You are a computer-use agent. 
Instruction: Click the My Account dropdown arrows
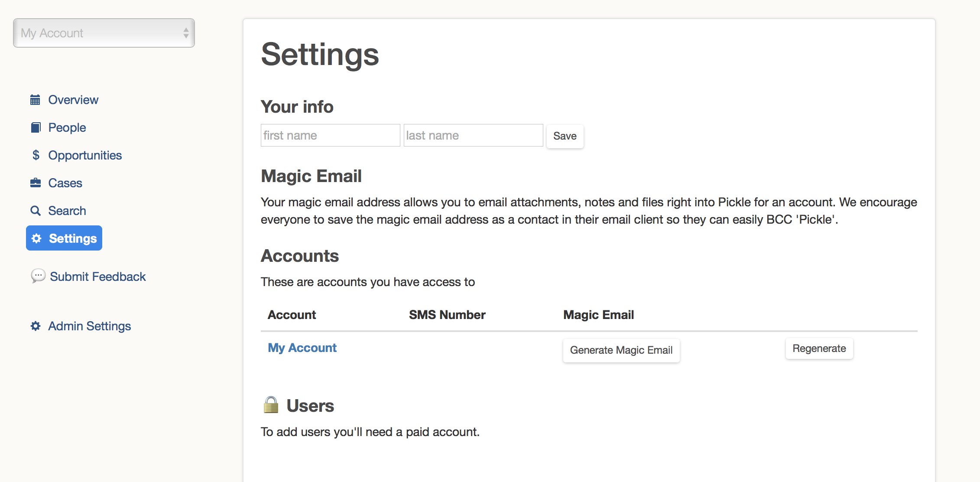(186, 33)
